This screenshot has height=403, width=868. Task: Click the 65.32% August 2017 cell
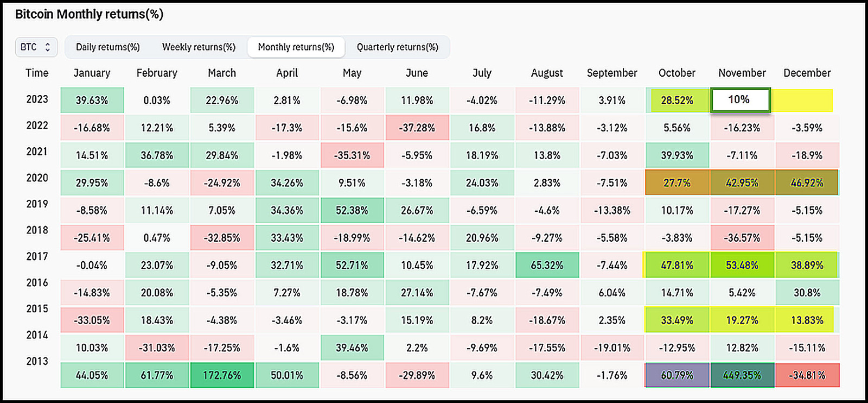pyautogui.click(x=547, y=265)
